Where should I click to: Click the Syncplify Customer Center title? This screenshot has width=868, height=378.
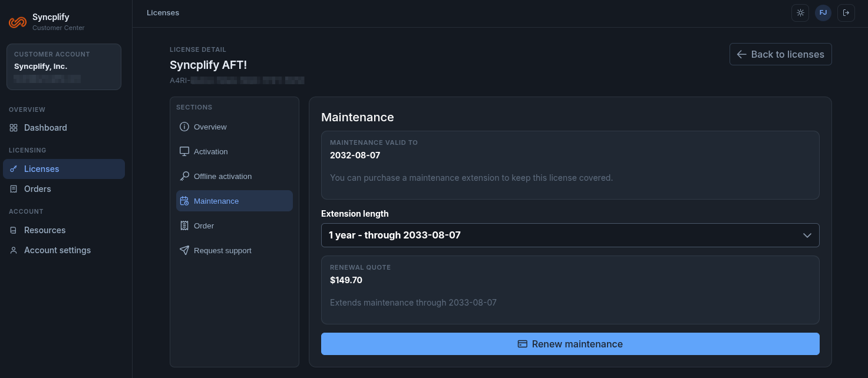click(58, 22)
